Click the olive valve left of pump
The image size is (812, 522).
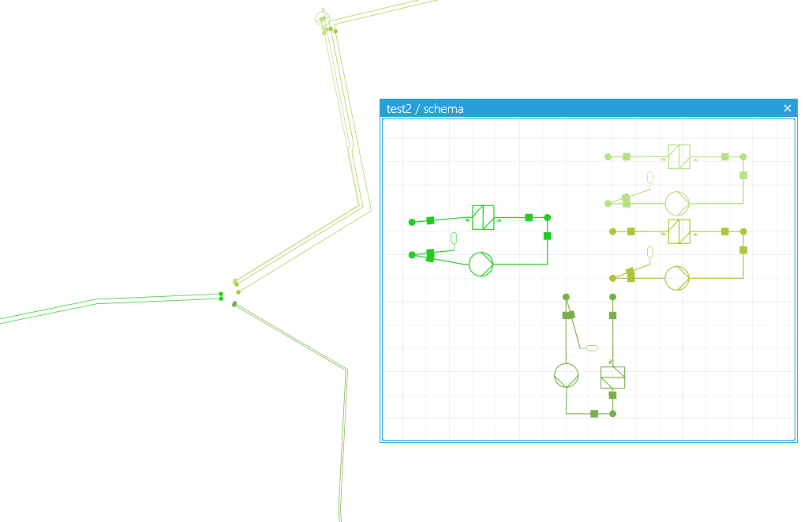coord(631,276)
